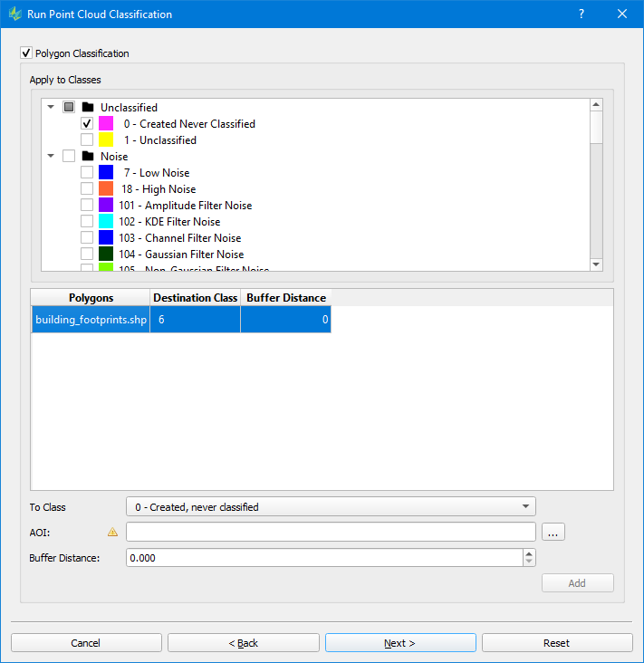Click the help question mark in title bar
The image size is (644, 663).
[582, 14]
